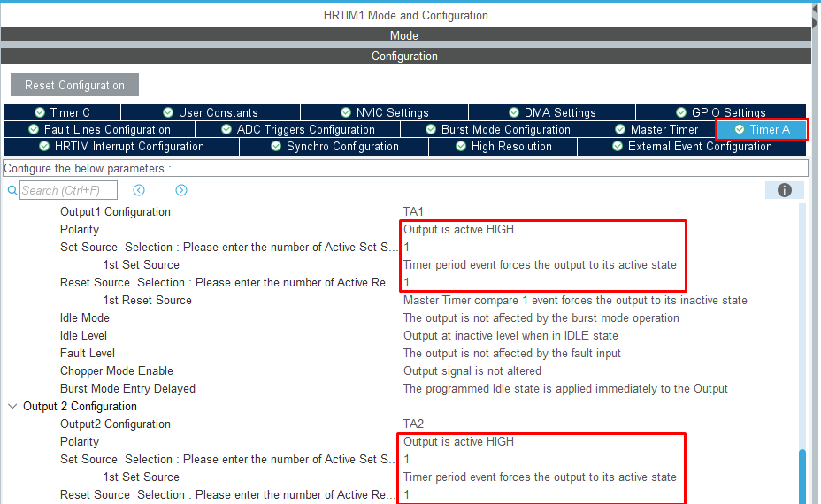Screen dimensions: 821x504
Task: Switch to User Constants tab
Action: 211,112
